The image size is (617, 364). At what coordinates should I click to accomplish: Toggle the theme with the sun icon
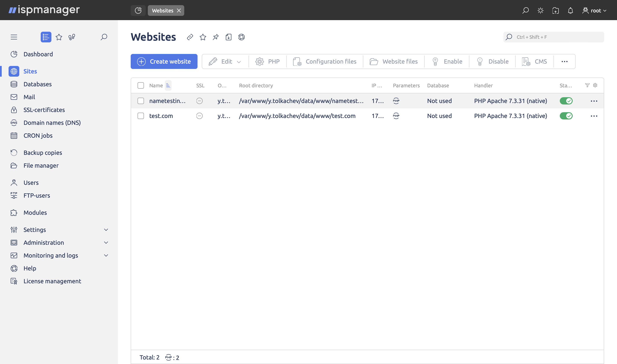[x=541, y=10]
